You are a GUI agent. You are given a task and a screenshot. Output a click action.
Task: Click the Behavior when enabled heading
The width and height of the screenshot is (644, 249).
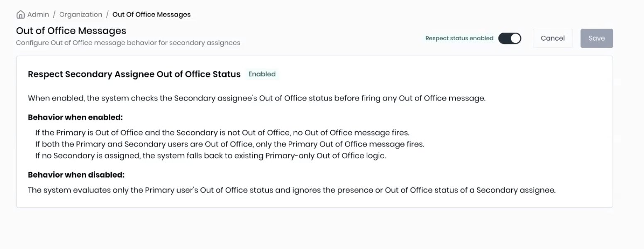pyautogui.click(x=75, y=117)
